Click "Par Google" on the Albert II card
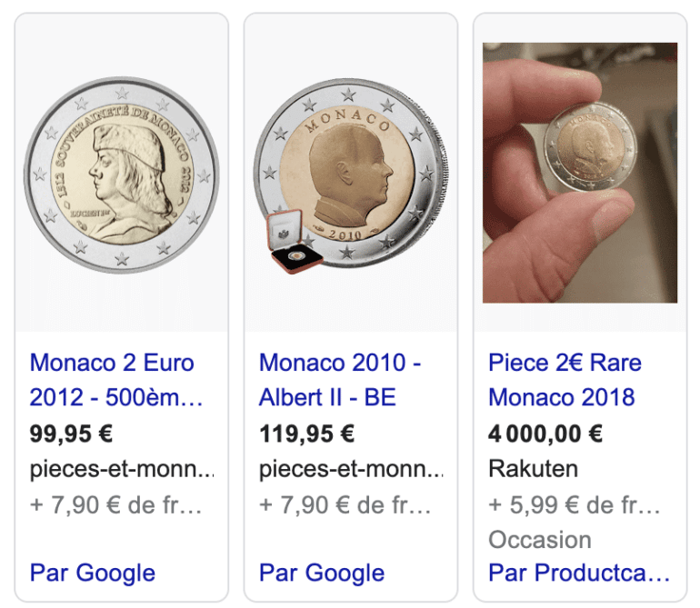The width and height of the screenshot is (700, 608). [x=322, y=573]
